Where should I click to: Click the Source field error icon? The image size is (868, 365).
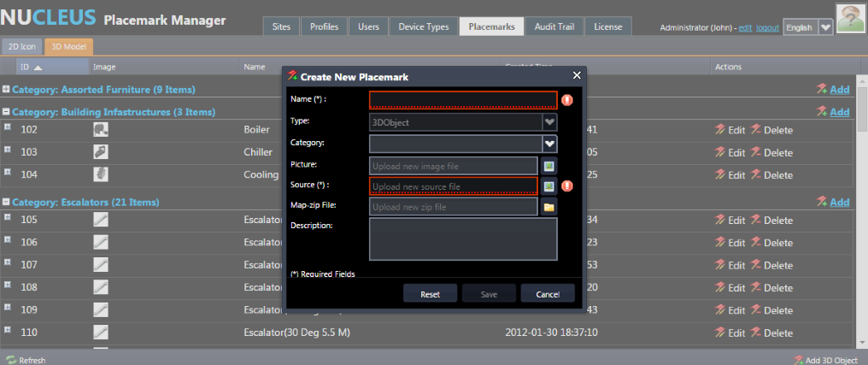click(567, 186)
